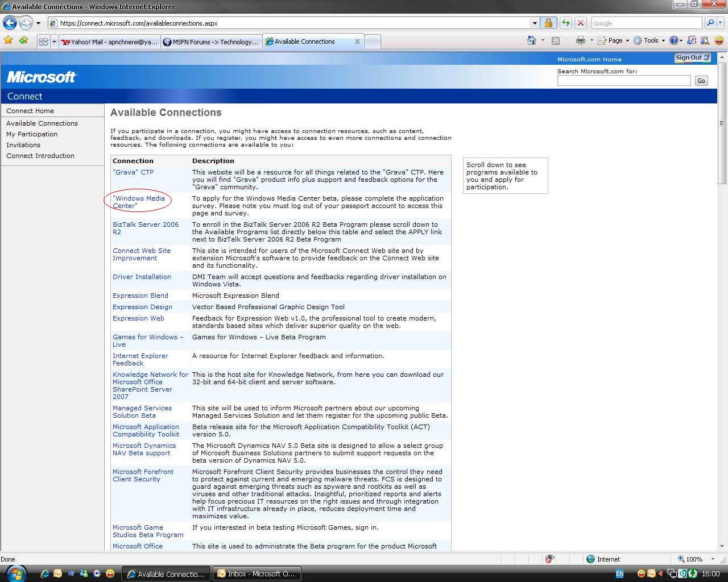Open Connect Home in sidebar
The height and width of the screenshot is (582, 728).
click(30, 111)
